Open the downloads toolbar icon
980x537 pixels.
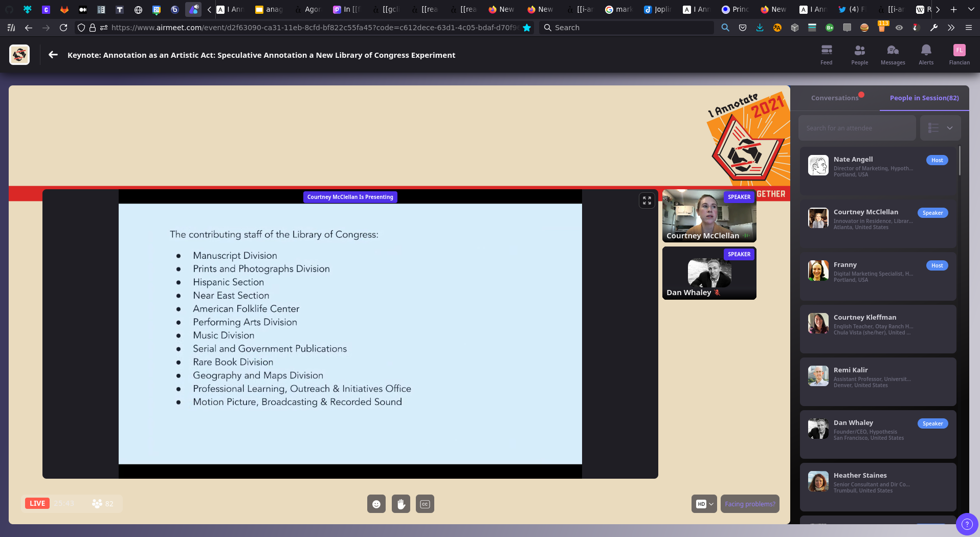pos(760,28)
